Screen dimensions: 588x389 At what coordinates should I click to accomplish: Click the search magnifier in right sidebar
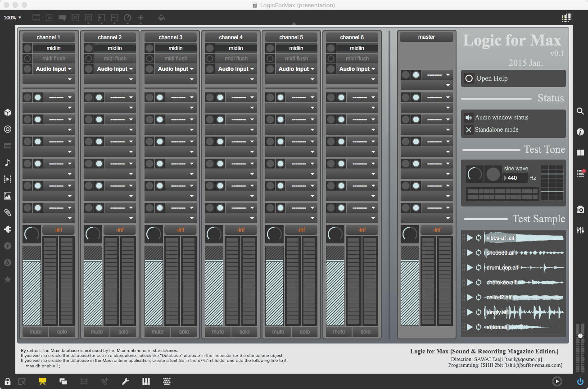coord(580,111)
